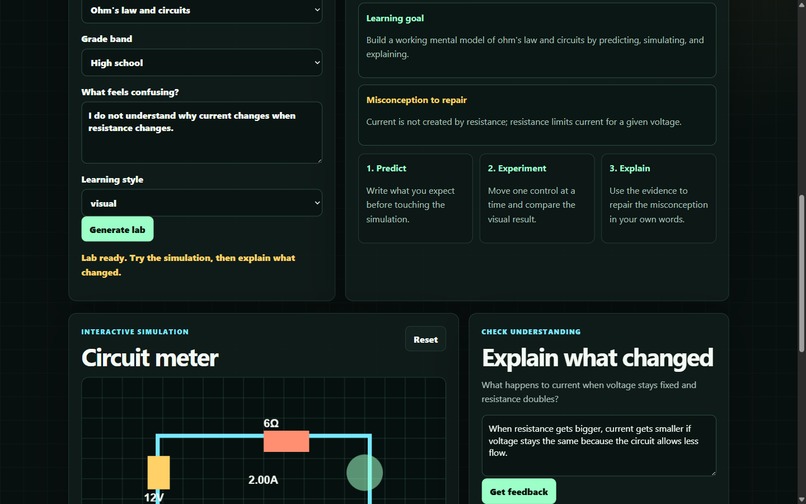This screenshot has width=806, height=504.
Task: Click the Get feedback button
Action: [x=519, y=492]
